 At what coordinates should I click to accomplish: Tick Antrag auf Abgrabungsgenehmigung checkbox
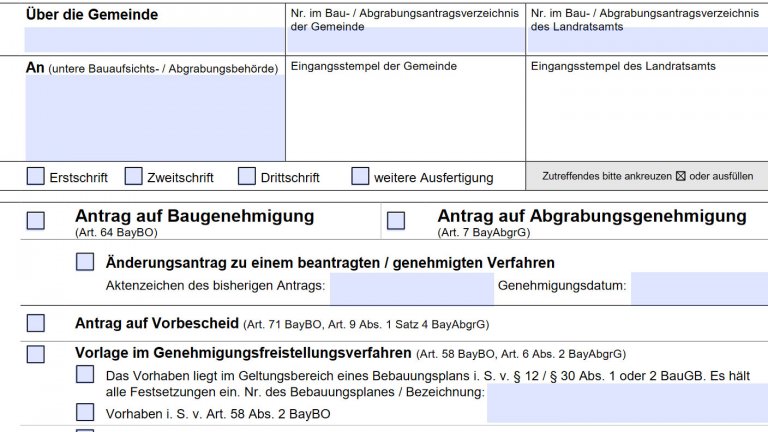pos(396,221)
